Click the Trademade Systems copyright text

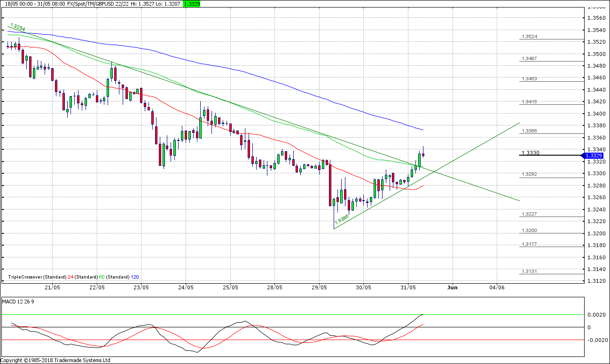[55, 360]
